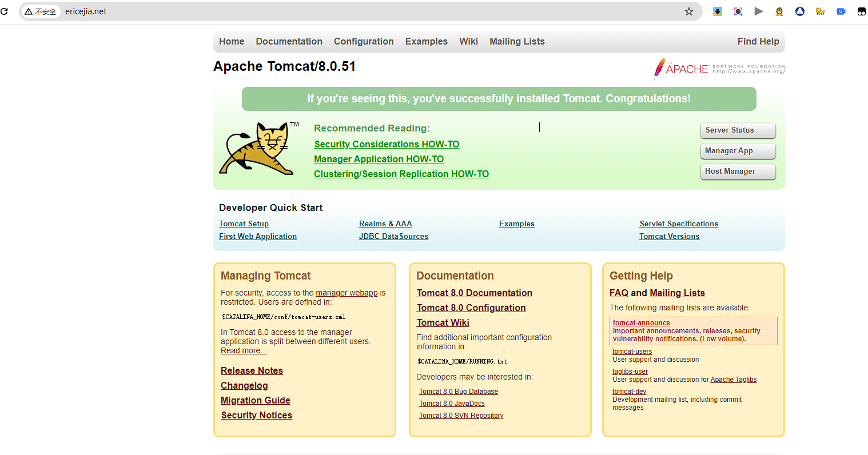Follow the JDBC DataSources link
Screen dimensions: 868x455
pyautogui.click(x=393, y=237)
